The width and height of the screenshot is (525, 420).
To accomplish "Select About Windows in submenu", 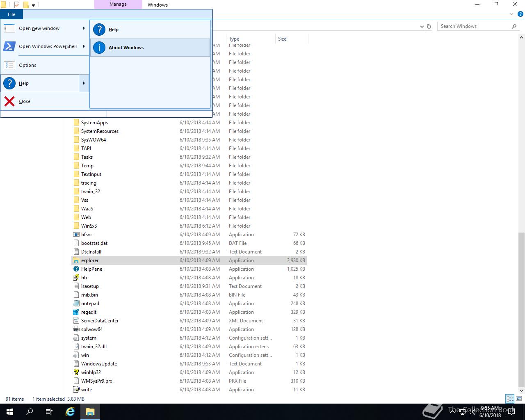I will pos(150,48).
